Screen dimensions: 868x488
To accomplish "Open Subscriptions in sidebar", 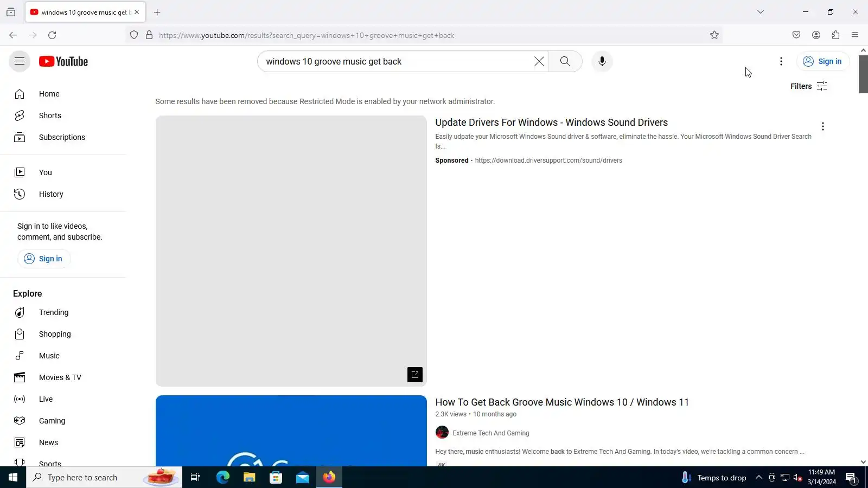I will pyautogui.click(x=63, y=137).
